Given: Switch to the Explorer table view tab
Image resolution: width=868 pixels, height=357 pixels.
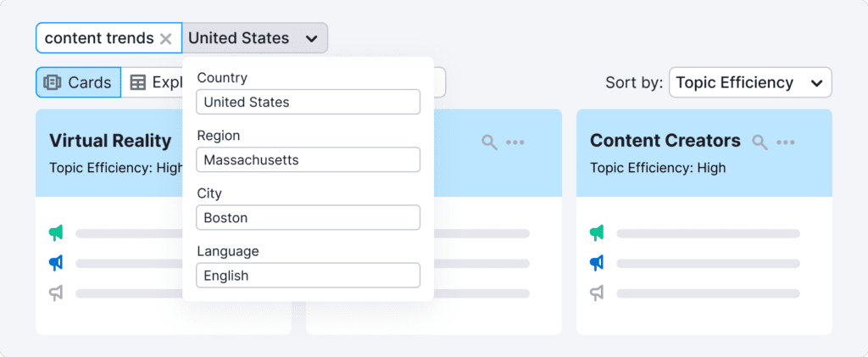Looking at the screenshot, I should coord(153,82).
